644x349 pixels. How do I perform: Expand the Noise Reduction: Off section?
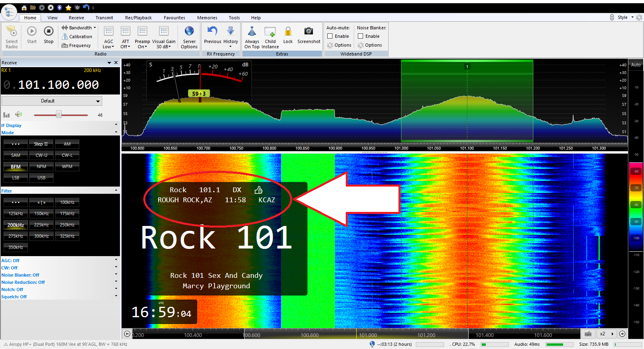pyautogui.click(x=23, y=282)
